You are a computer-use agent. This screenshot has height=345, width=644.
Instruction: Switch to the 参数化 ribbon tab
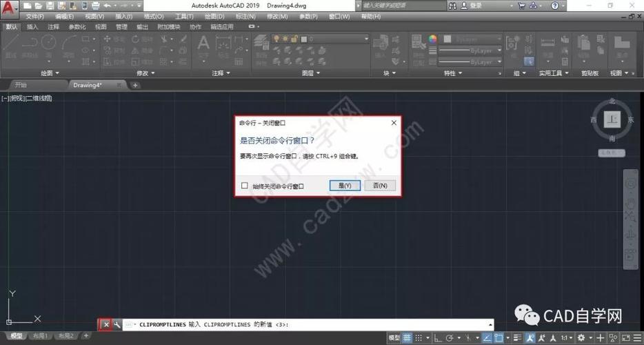click(x=77, y=27)
